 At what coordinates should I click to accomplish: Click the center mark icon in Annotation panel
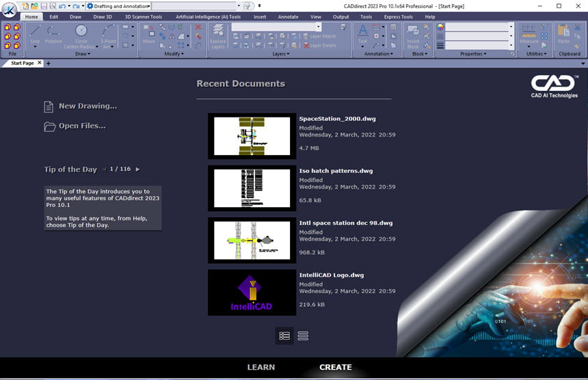tap(376, 36)
